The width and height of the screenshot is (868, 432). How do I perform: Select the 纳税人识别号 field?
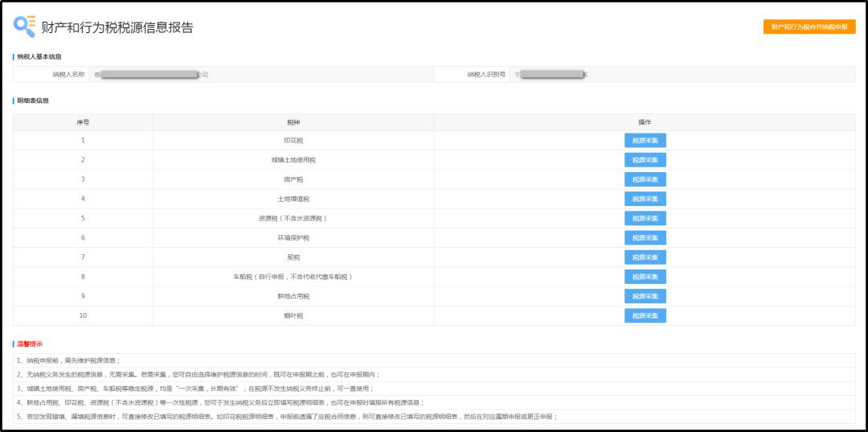[682, 74]
